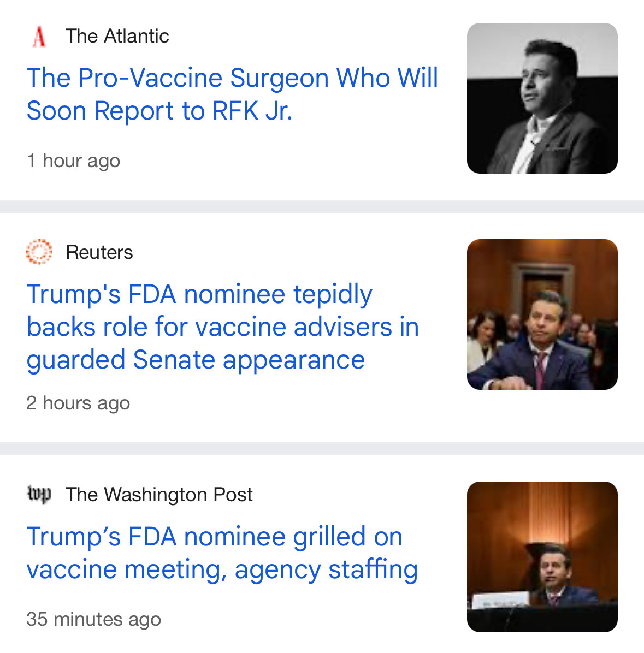The image size is (644, 653).
Task: Open 'Trump's FDA nominee grilled on vaccine meeting' story
Action: [x=222, y=553]
